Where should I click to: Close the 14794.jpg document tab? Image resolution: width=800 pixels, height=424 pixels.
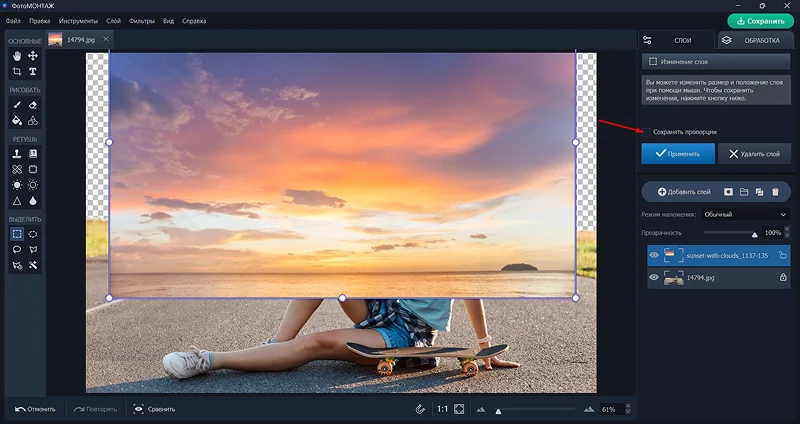pyautogui.click(x=106, y=39)
